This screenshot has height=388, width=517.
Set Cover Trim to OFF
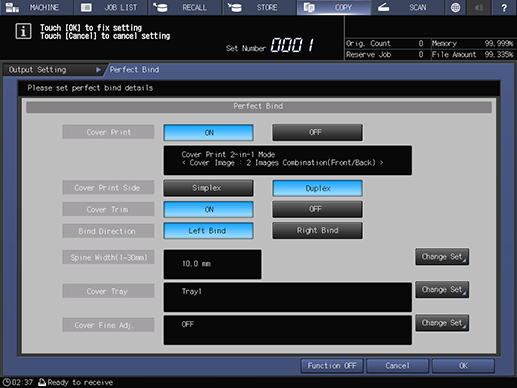pos(317,209)
